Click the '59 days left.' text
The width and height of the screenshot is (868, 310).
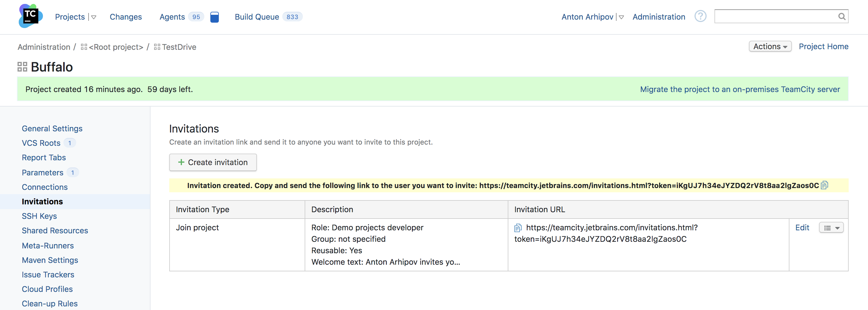[170, 89]
